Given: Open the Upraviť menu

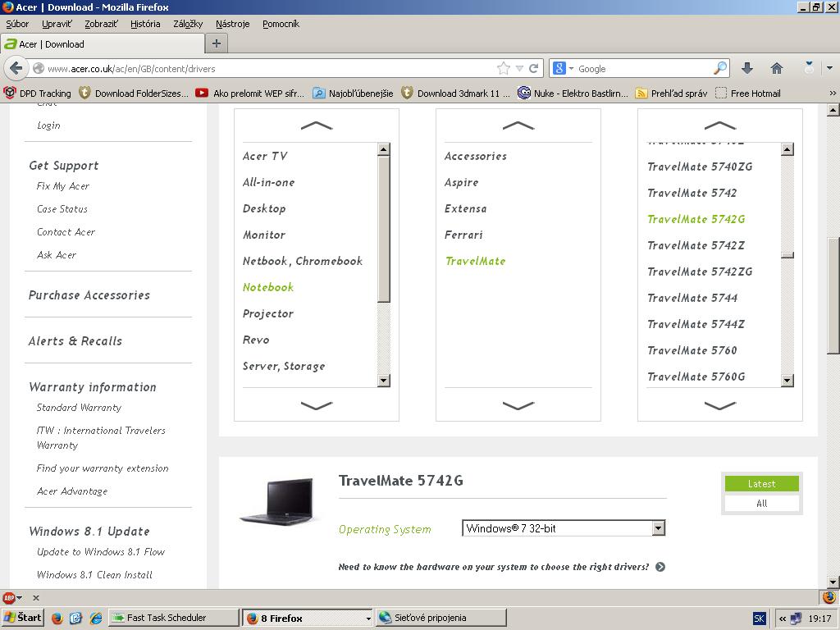Looking at the screenshot, I should point(57,24).
